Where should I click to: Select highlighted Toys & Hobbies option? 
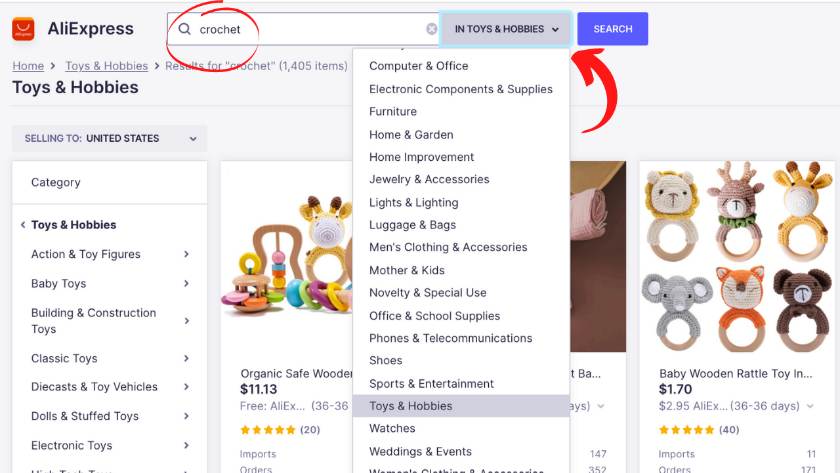461,406
